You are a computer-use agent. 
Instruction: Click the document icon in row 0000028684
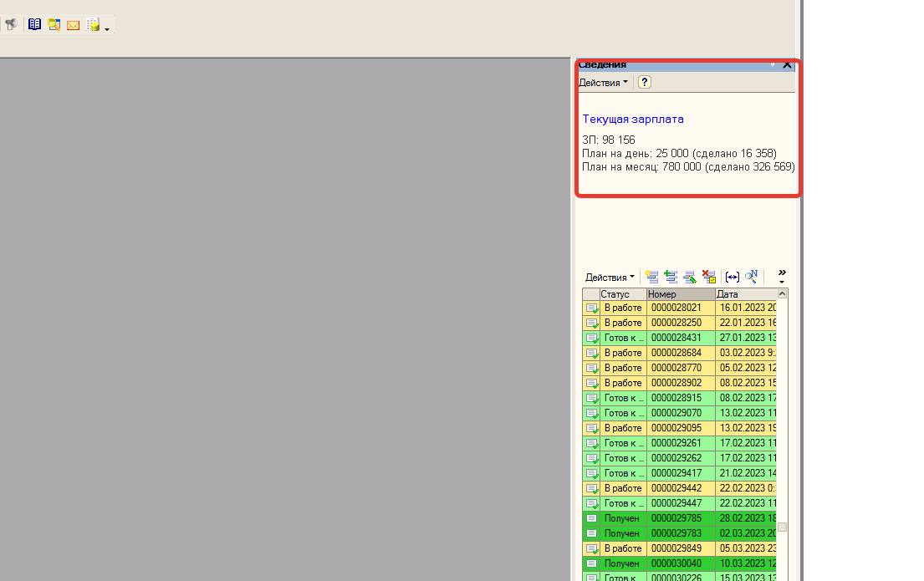click(x=592, y=353)
